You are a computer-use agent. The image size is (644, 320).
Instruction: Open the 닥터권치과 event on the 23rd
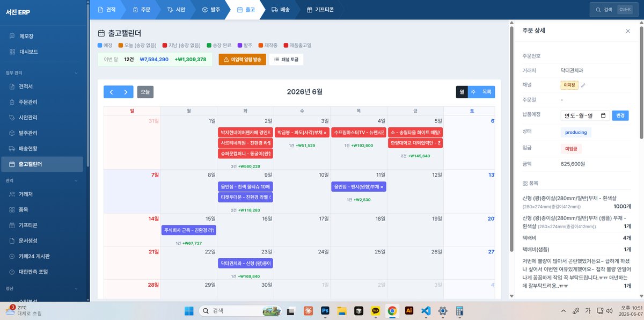(x=246, y=263)
